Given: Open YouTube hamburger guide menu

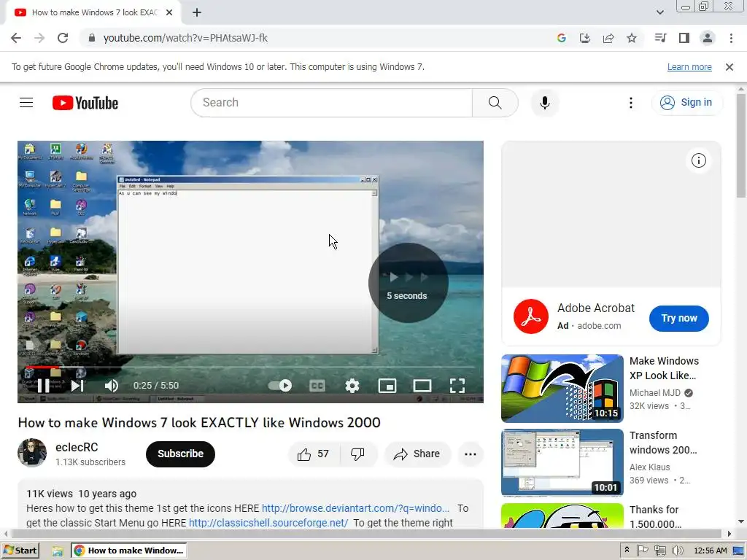Looking at the screenshot, I should click(26, 102).
